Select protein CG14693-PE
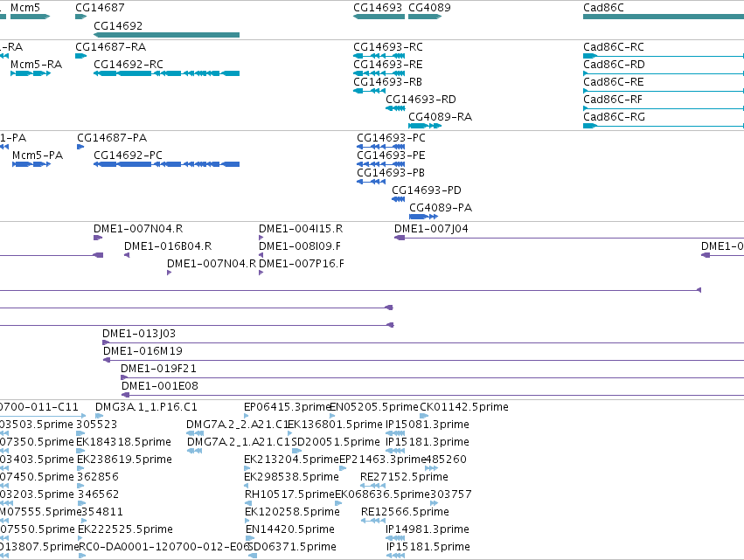This screenshot has width=744, height=560. (380, 164)
